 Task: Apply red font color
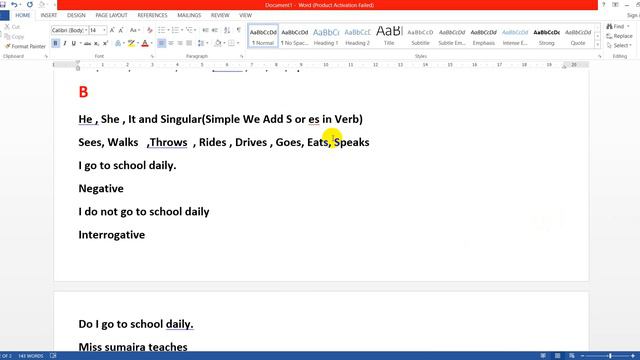coord(145,43)
